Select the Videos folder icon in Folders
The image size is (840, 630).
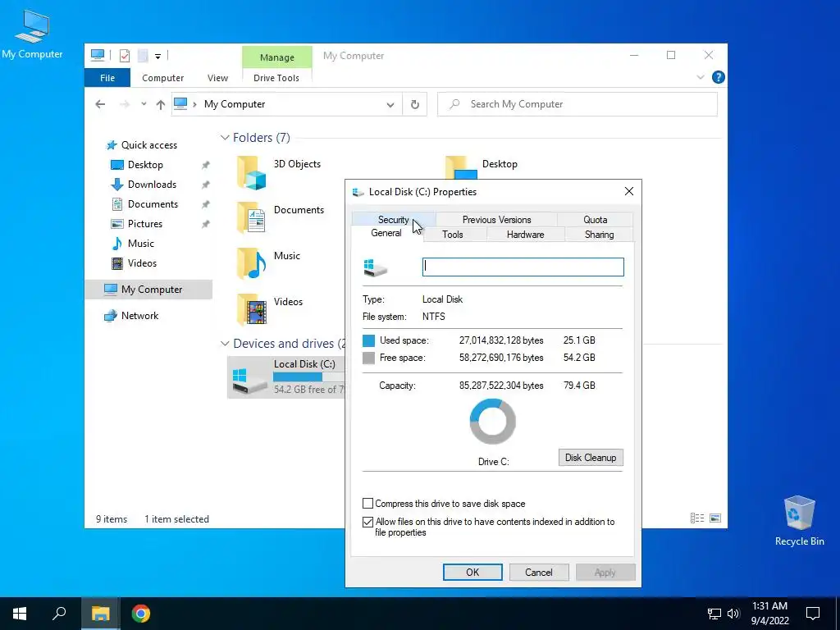[x=251, y=309]
